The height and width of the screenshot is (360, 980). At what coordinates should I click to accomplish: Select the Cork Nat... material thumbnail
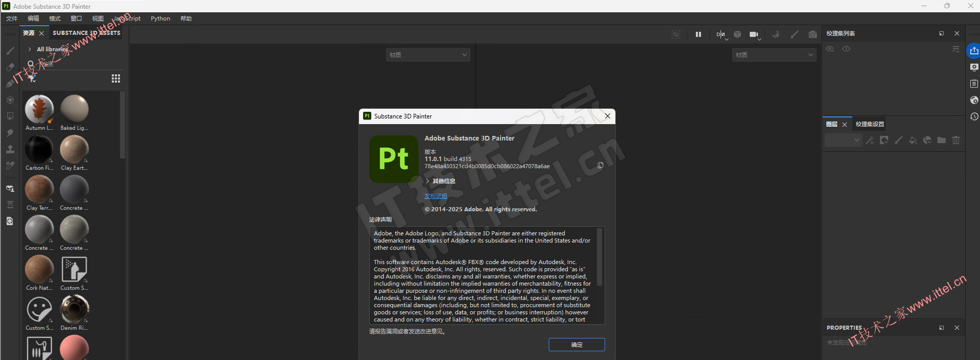(39, 269)
